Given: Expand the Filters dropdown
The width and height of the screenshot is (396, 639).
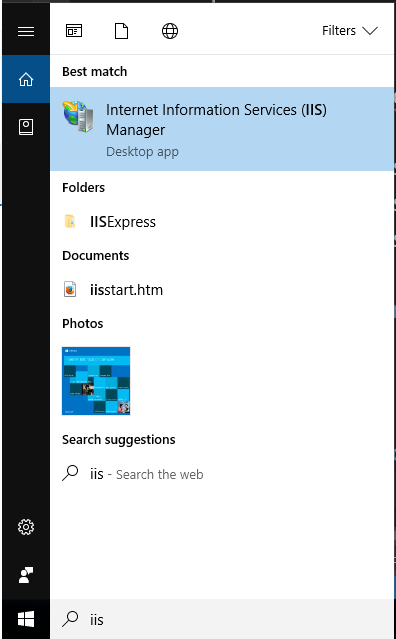Looking at the screenshot, I should tap(350, 31).
